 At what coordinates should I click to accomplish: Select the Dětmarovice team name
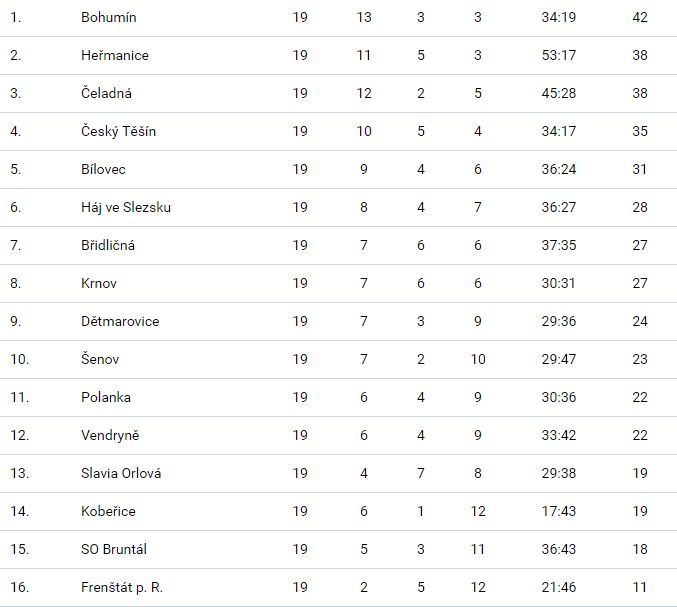pyautogui.click(x=120, y=322)
